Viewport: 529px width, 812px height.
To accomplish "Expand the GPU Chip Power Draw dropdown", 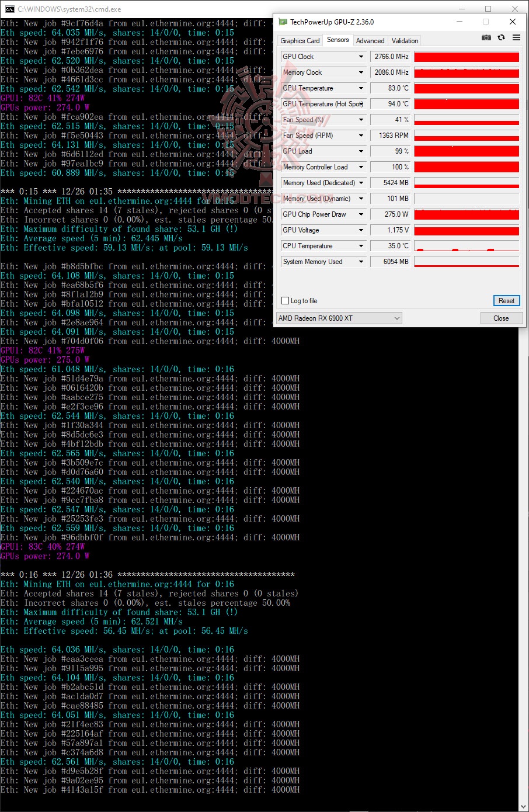I will pyautogui.click(x=361, y=214).
